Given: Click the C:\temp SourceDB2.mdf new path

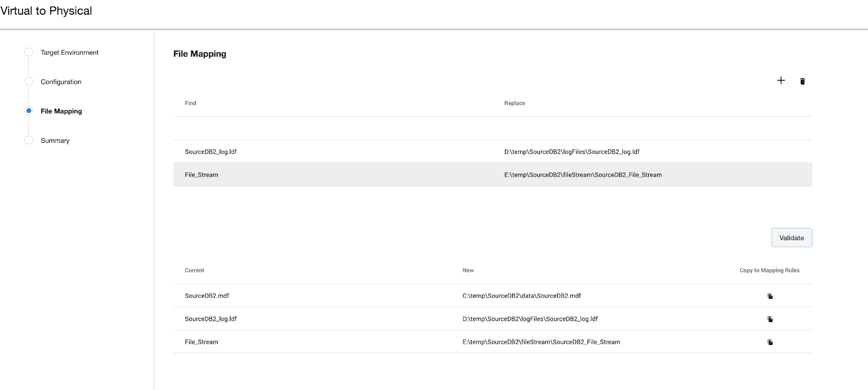Looking at the screenshot, I should click(x=521, y=296).
